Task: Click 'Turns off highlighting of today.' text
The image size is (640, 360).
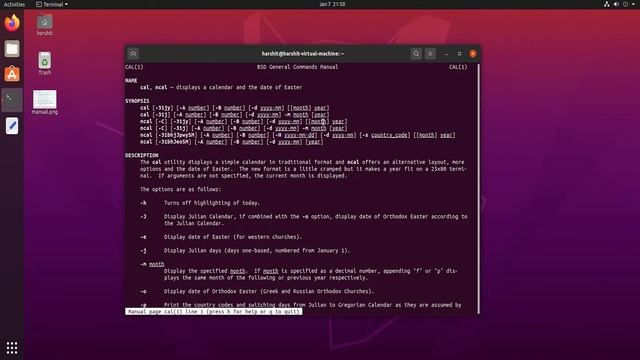Action: click(x=212, y=203)
